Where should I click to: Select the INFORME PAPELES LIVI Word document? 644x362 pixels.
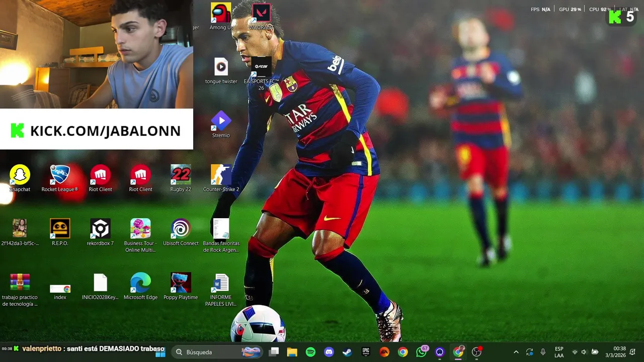(221, 290)
